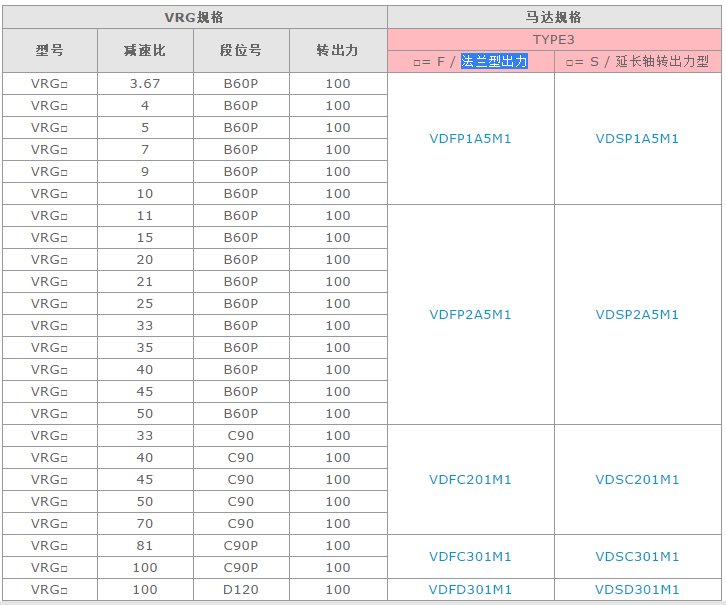The width and height of the screenshot is (726, 605).
Task: Click C90P in the ratio 81 row
Action: [x=241, y=545]
